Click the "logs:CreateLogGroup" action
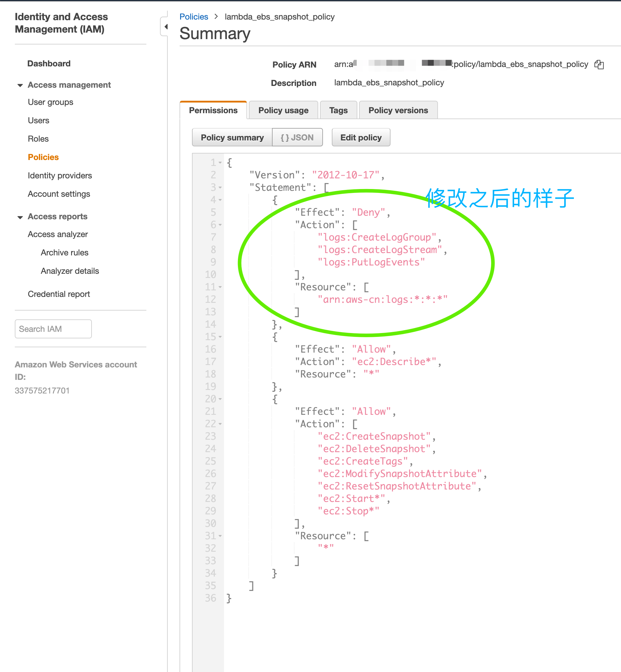Screen dimensions: 621x672 [x=377, y=237]
